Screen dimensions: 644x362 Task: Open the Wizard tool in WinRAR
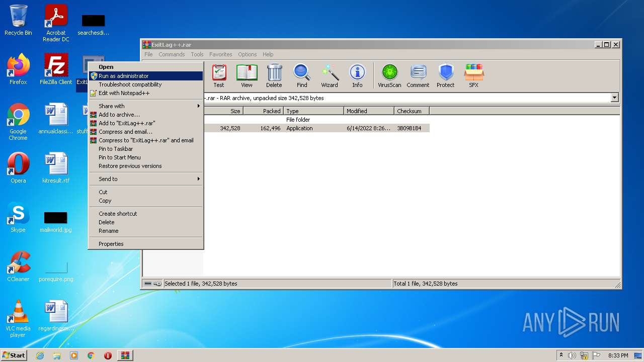(330, 76)
